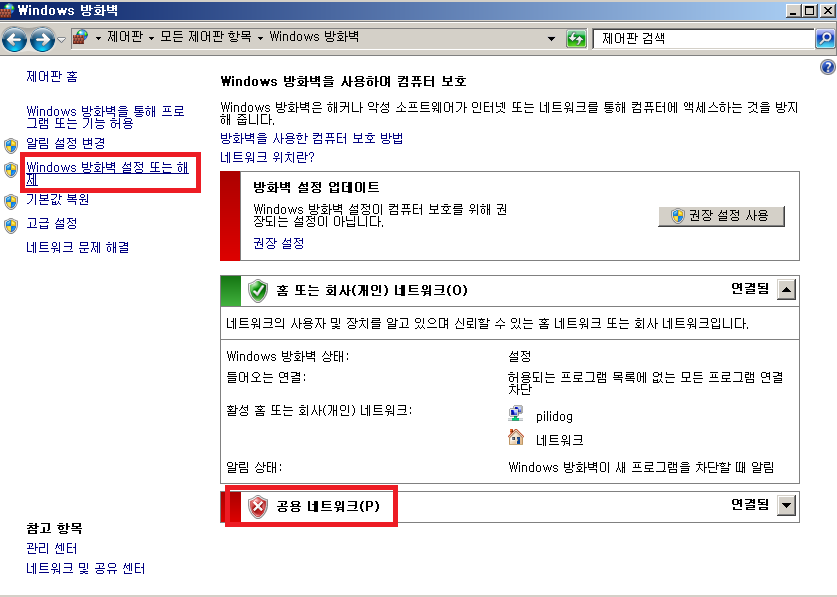Click the pilidog network name
The height and width of the screenshot is (597, 837).
554,417
